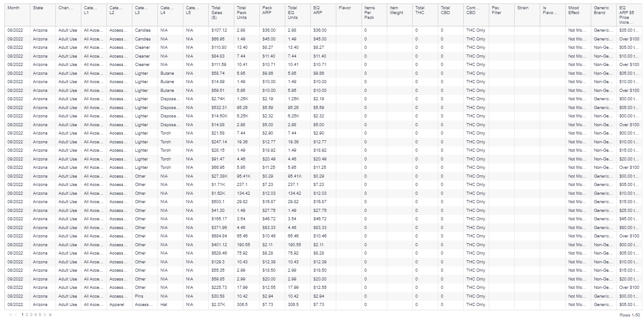The height and width of the screenshot is (324, 644).
Task: Click the $14.50K total sales cell
Action: (x=218, y=116)
